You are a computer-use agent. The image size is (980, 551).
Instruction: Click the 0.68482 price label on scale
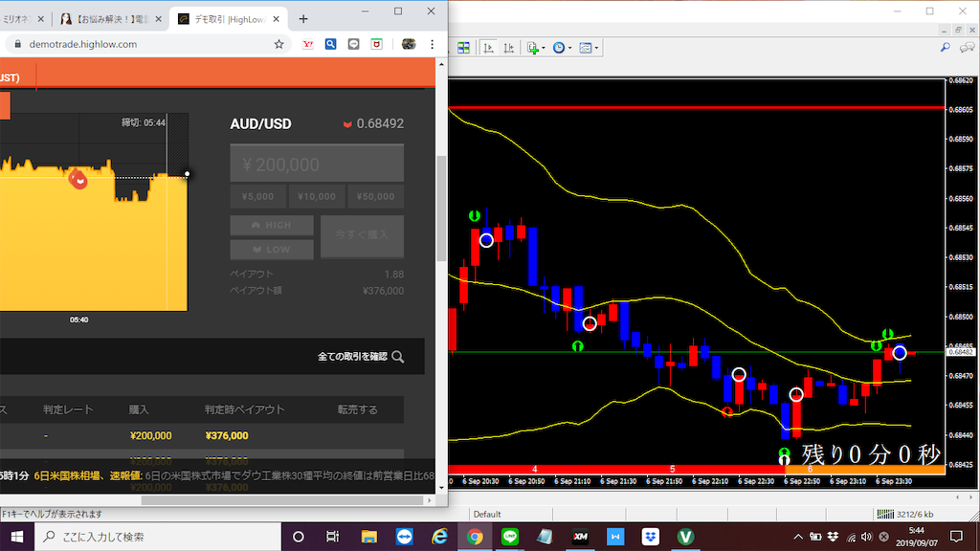tap(961, 352)
